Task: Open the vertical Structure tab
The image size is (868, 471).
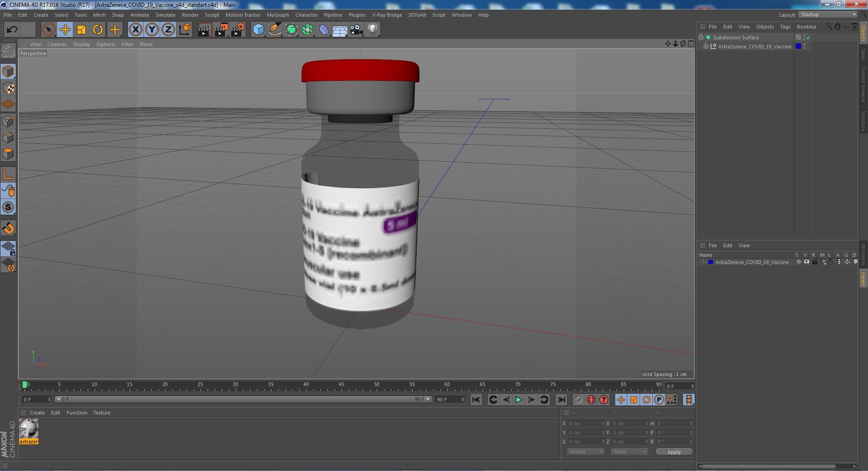Action: click(x=863, y=120)
